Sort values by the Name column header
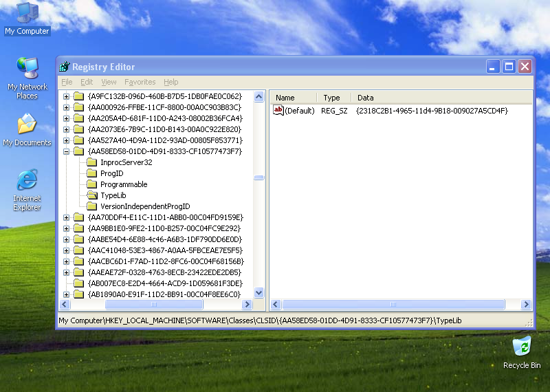Viewport: 550px width, 392px height. tap(294, 98)
